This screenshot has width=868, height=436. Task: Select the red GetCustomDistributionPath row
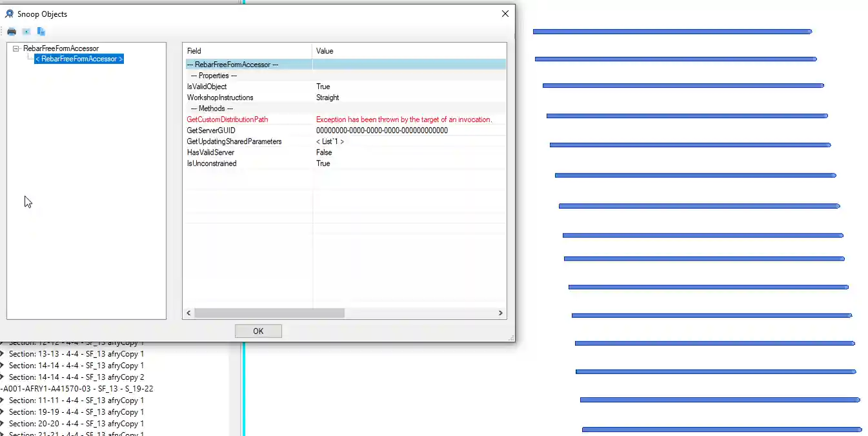227,119
